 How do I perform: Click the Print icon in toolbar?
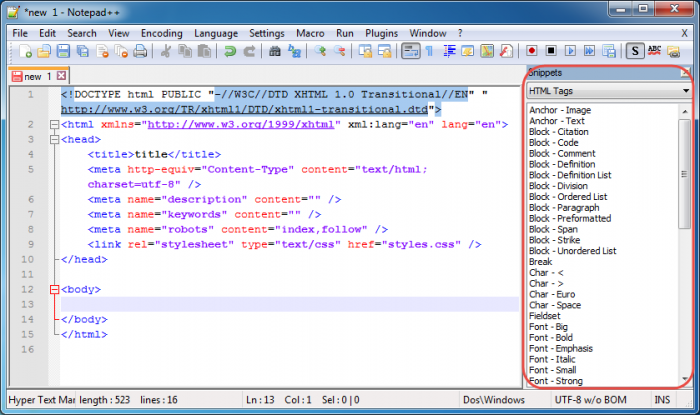(x=141, y=51)
